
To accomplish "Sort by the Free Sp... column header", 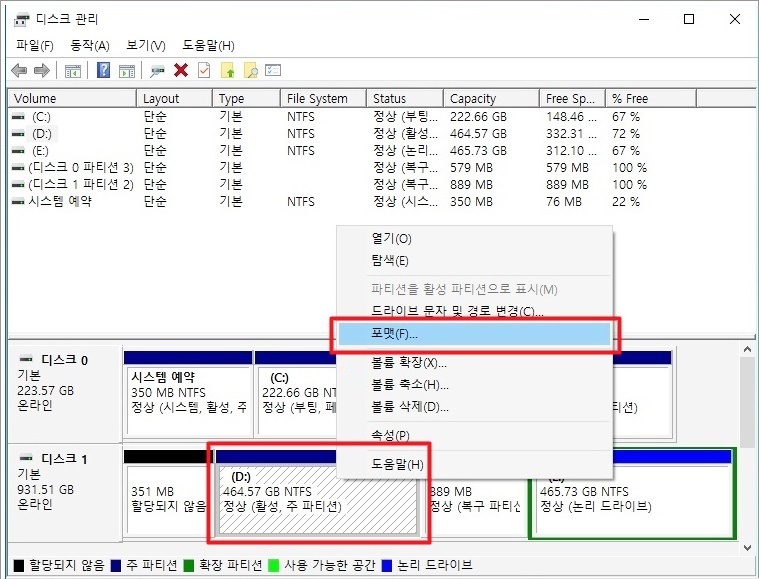I will click(x=572, y=98).
